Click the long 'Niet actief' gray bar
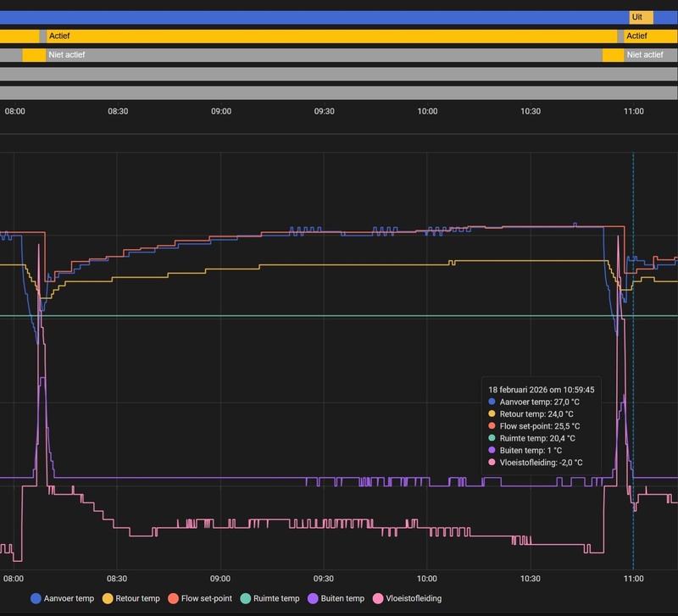Viewport: 678px width, 616px height. click(322, 54)
